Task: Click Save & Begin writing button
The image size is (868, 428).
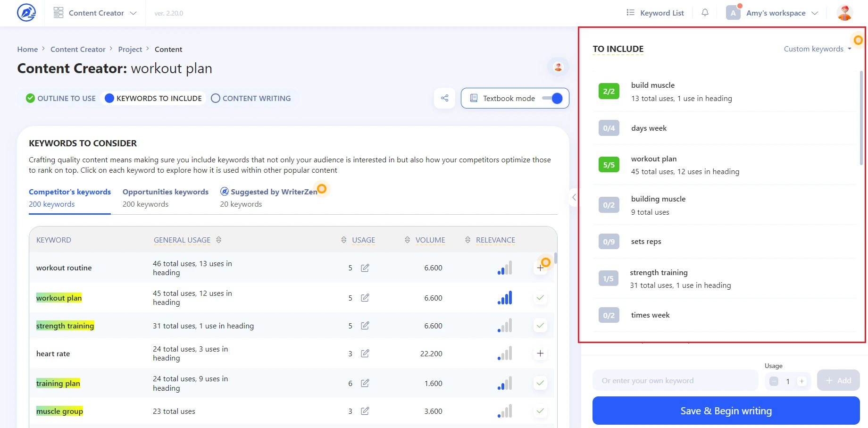Action: click(726, 411)
